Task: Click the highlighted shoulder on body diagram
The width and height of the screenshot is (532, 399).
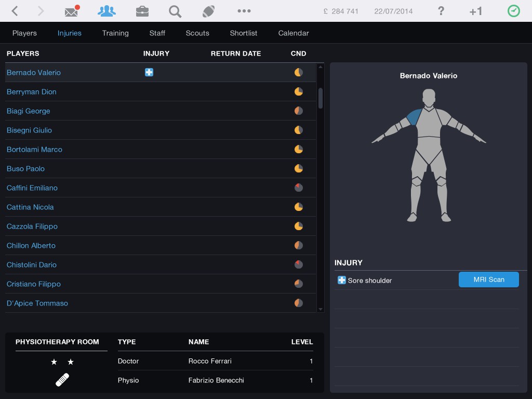Action: tap(415, 117)
